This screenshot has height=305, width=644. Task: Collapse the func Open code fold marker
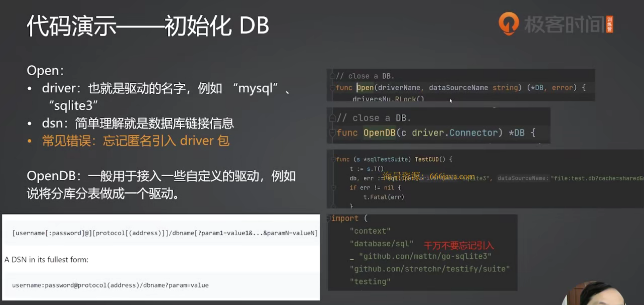332,88
